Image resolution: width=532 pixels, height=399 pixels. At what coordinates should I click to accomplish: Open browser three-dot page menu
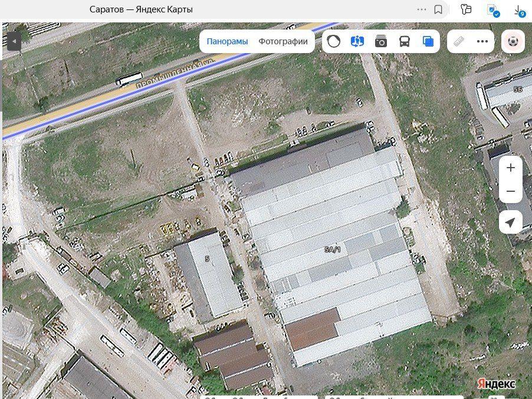tap(421, 9)
